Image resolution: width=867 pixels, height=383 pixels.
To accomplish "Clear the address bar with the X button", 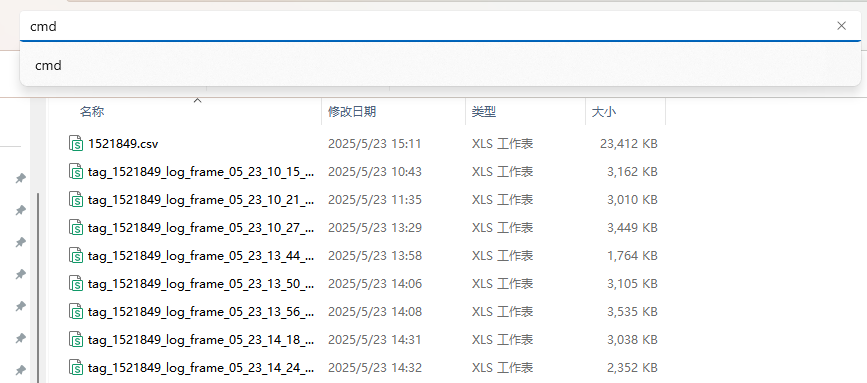I will [841, 25].
